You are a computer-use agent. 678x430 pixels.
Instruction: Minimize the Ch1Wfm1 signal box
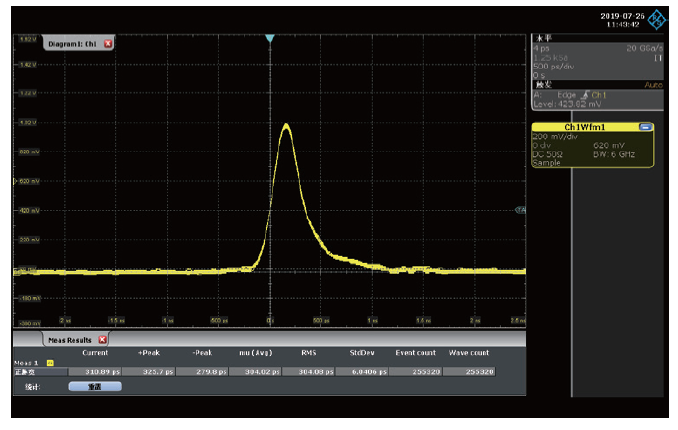point(645,127)
